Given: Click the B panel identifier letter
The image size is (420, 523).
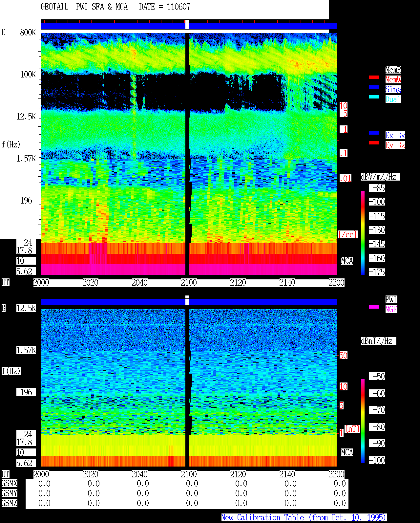Looking at the screenshot, I should click(x=4, y=308).
